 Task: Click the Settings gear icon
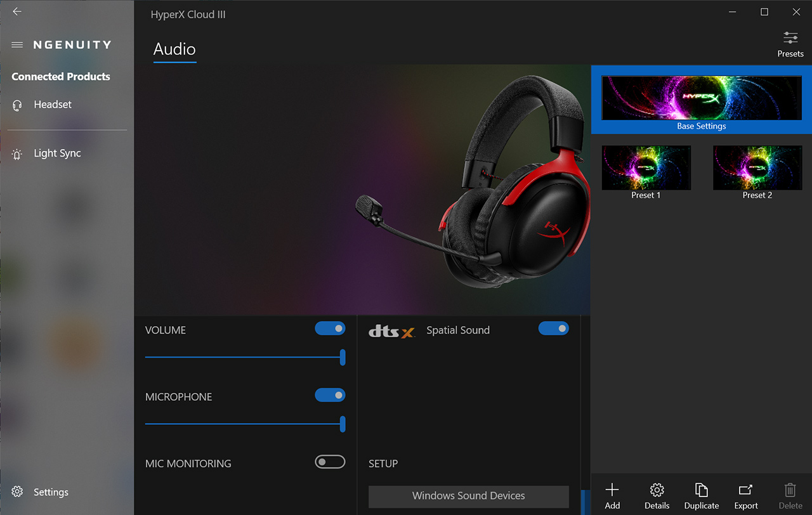[x=18, y=492]
